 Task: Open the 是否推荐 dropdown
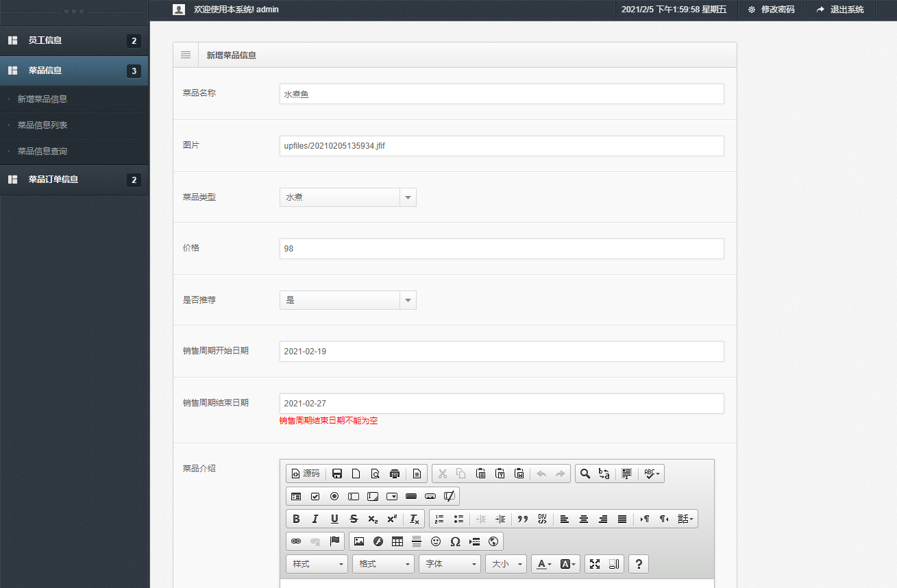[408, 299]
